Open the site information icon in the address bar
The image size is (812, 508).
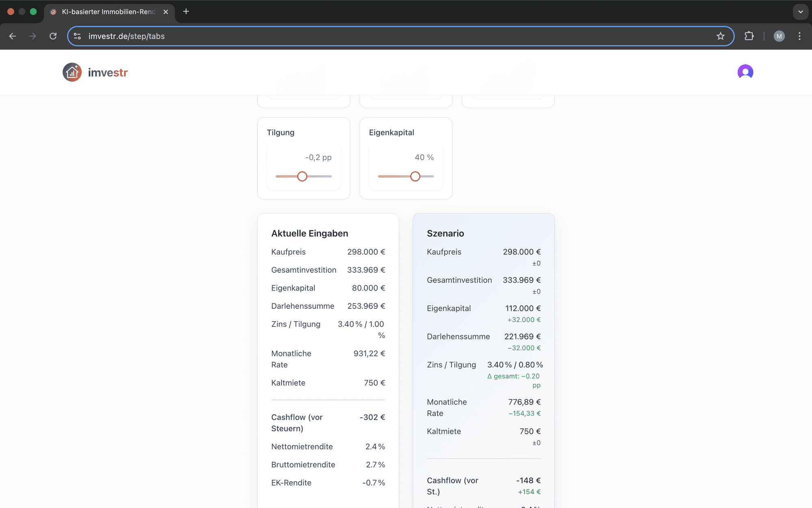point(77,36)
